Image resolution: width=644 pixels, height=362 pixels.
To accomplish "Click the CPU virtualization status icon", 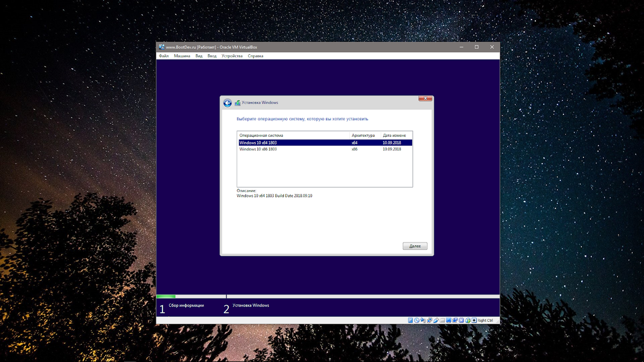I will [x=462, y=320].
